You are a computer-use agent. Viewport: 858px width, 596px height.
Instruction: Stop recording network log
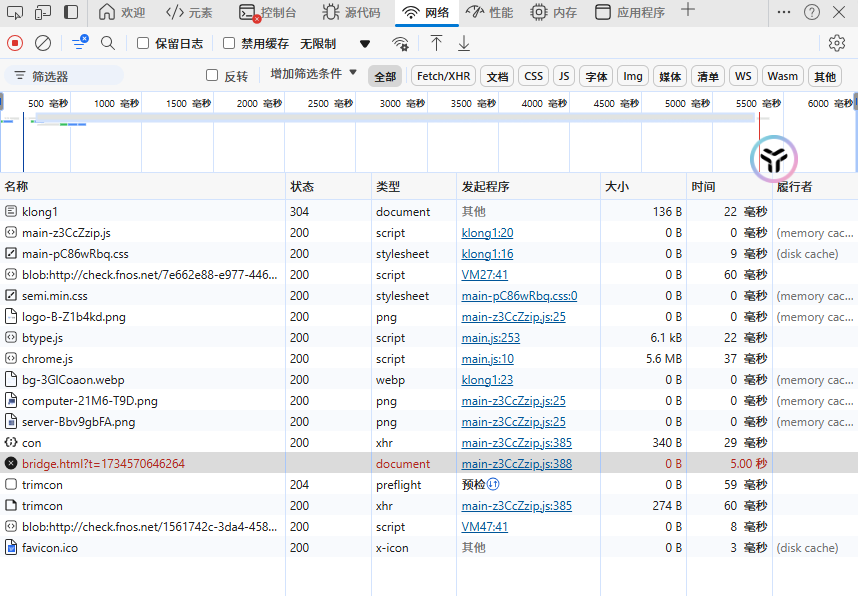pyautogui.click(x=15, y=43)
